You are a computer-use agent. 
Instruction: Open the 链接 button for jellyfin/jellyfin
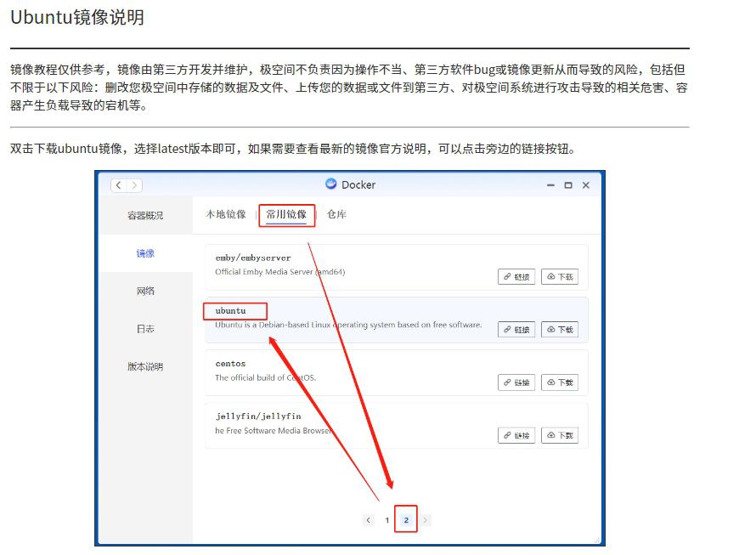[516, 435]
